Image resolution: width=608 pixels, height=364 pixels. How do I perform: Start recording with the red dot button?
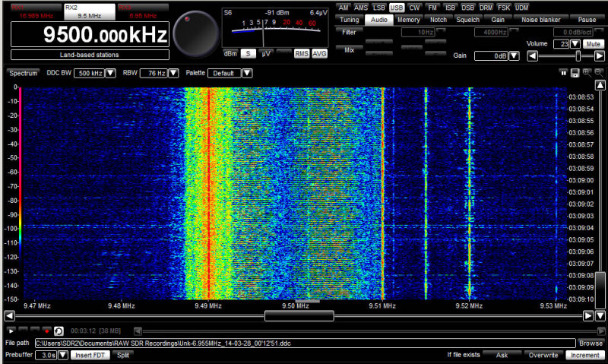[46, 331]
